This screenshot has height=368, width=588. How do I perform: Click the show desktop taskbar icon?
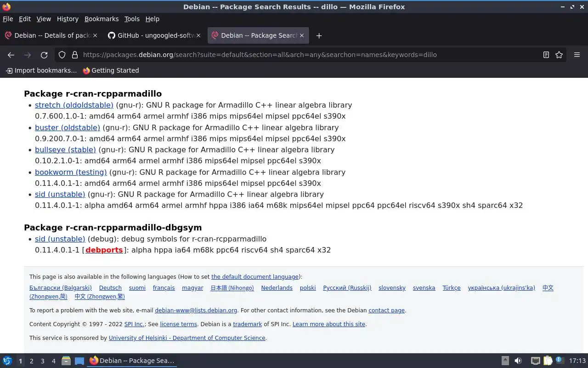79,361
